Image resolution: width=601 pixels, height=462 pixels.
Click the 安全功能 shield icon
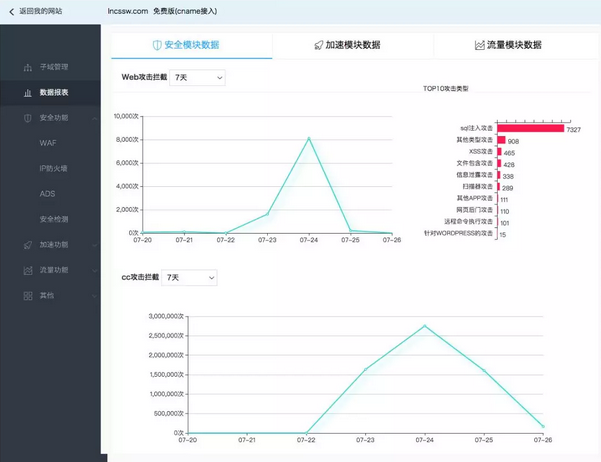tap(28, 118)
